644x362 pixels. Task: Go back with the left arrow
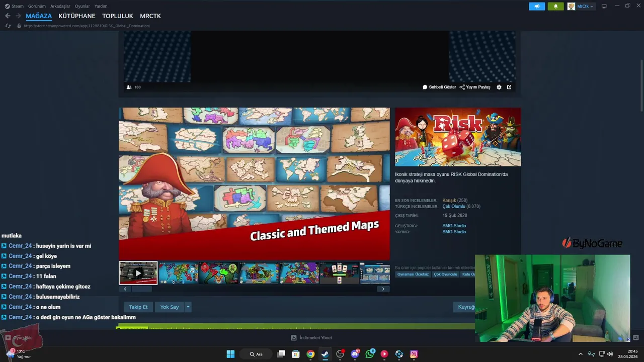click(8, 16)
